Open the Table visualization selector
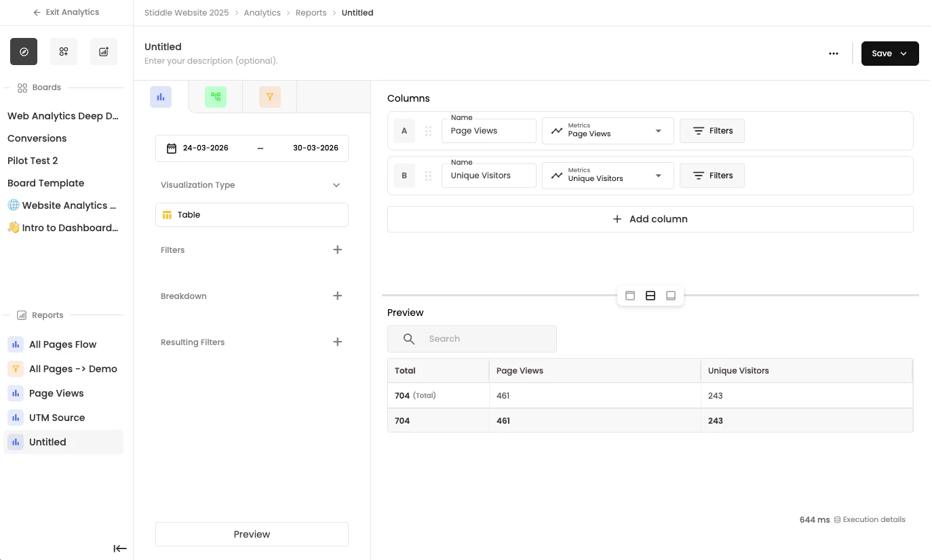 pos(252,215)
